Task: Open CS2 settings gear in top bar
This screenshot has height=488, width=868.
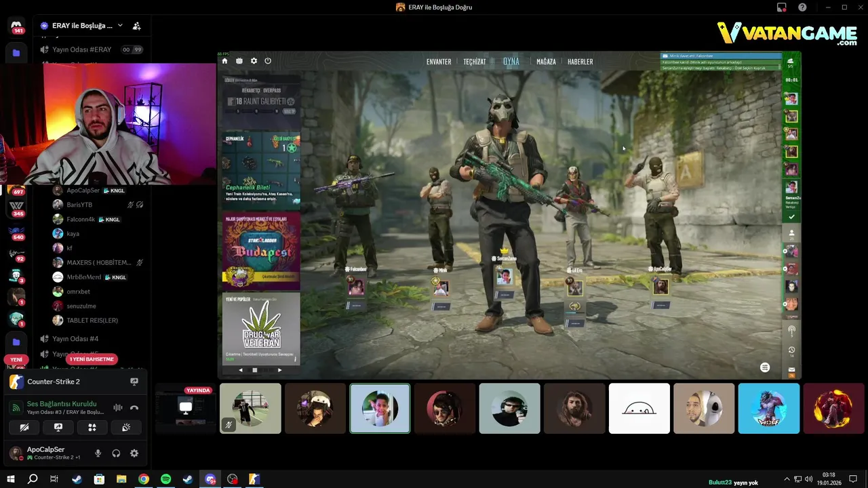Action: [x=254, y=61]
